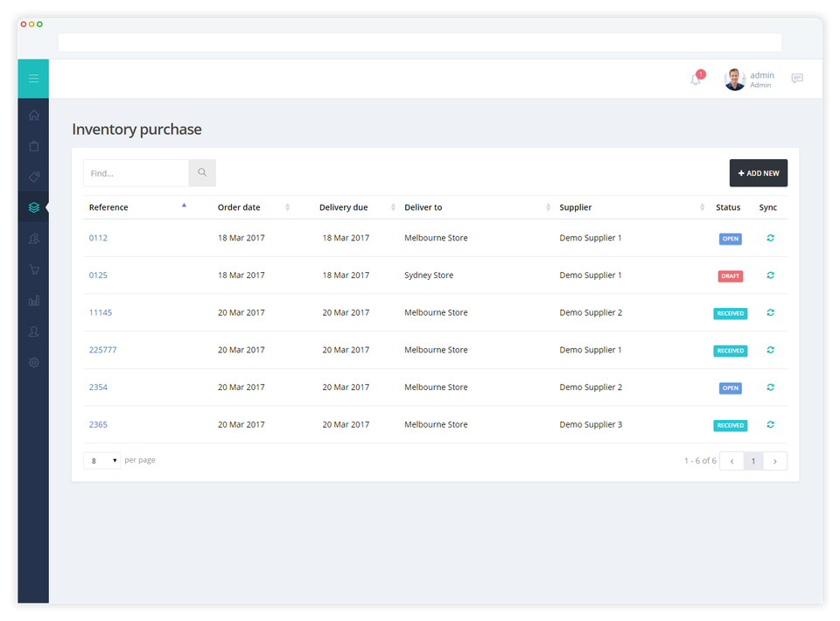The width and height of the screenshot is (840, 621).
Task: Click into the Find search field
Action: click(136, 173)
